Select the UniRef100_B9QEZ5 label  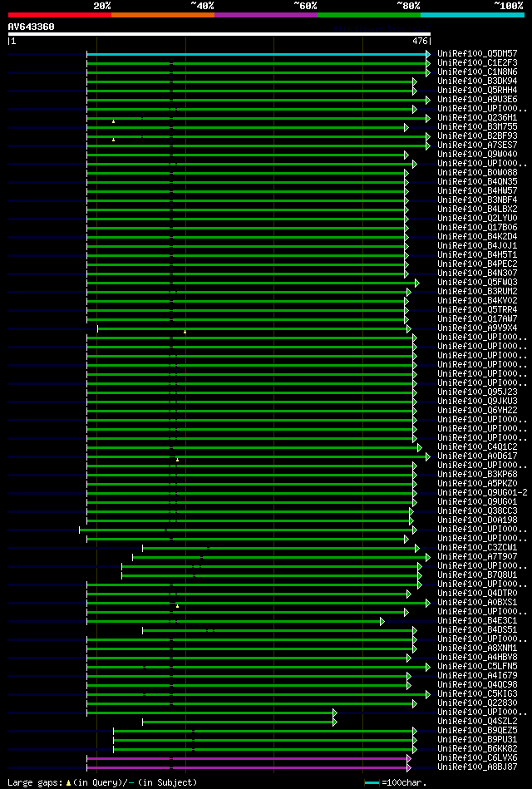click(477, 731)
